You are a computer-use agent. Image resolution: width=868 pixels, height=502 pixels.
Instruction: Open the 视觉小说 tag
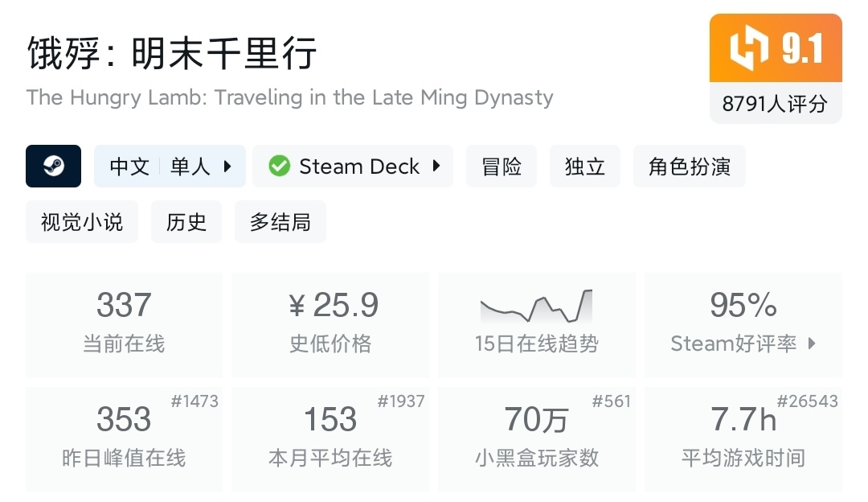tap(82, 222)
